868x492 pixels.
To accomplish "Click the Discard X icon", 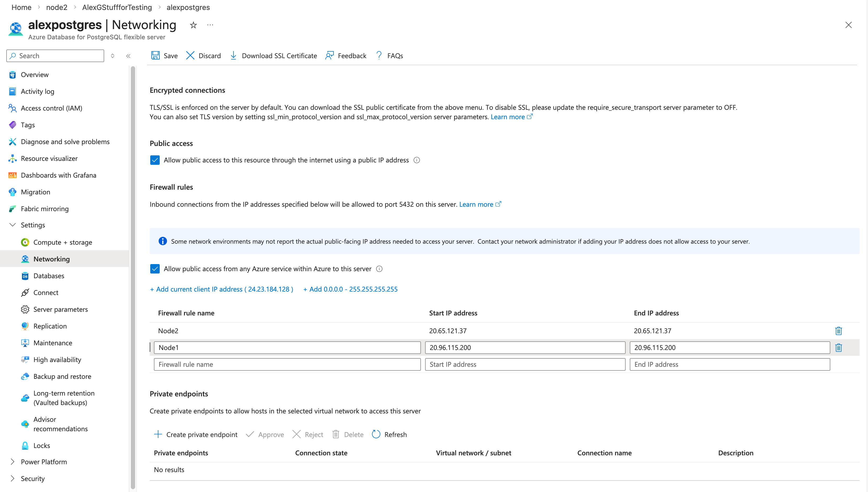I will coord(190,56).
